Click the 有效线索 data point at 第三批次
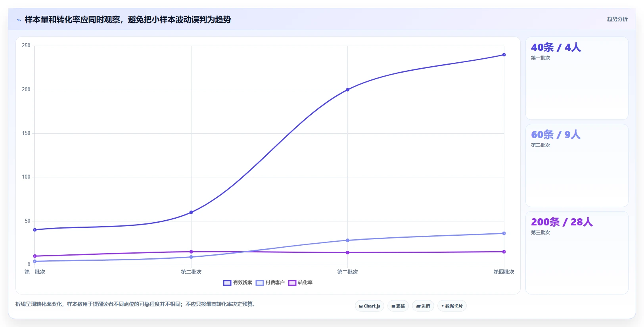The image size is (644, 327). [348, 90]
